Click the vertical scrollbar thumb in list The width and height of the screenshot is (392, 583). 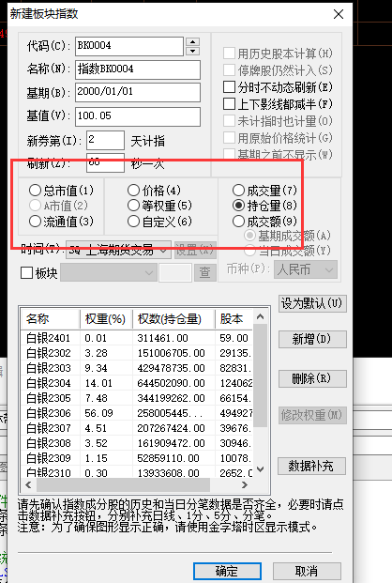click(261, 376)
